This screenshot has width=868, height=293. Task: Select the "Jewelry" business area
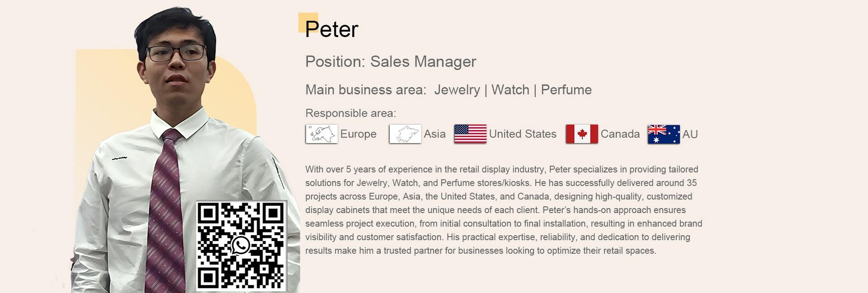tap(457, 90)
